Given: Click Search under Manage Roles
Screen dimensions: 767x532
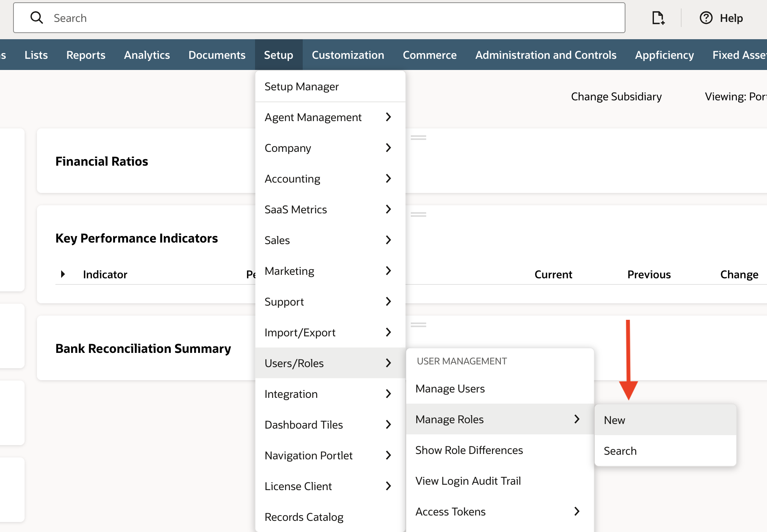Looking at the screenshot, I should (665, 451).
